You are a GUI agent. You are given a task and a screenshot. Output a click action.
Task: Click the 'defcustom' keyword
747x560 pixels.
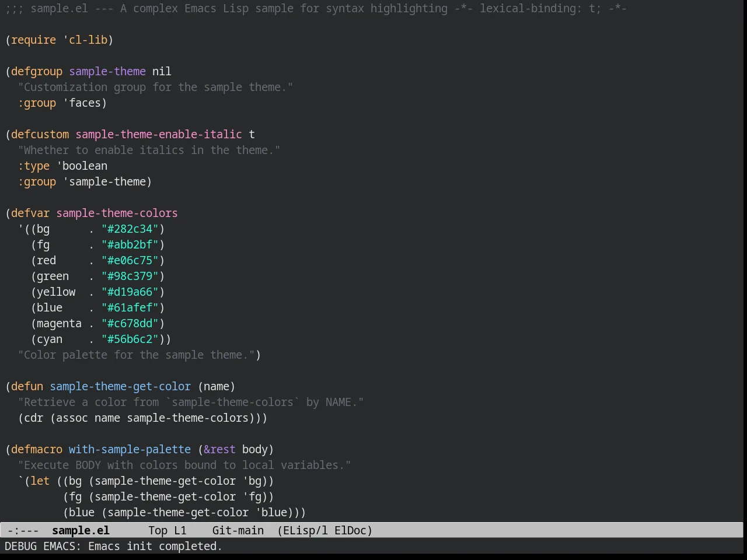pos(40,134)
